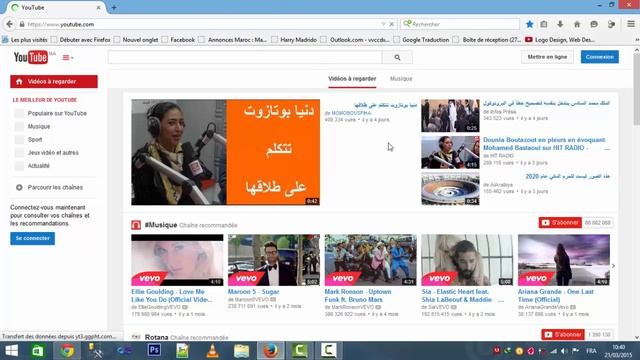640x360 pixels.
Task: Stop loading page with X button
Action: point(391,24)
